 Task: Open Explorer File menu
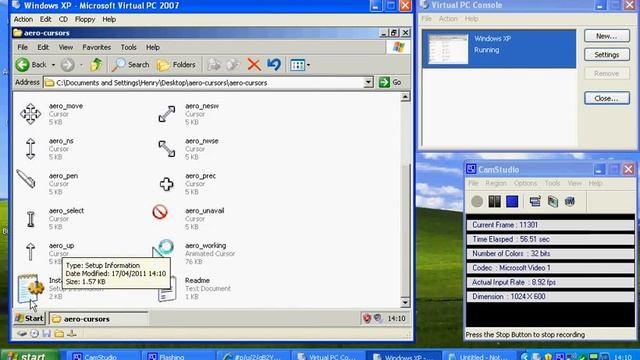coord(22,47)
